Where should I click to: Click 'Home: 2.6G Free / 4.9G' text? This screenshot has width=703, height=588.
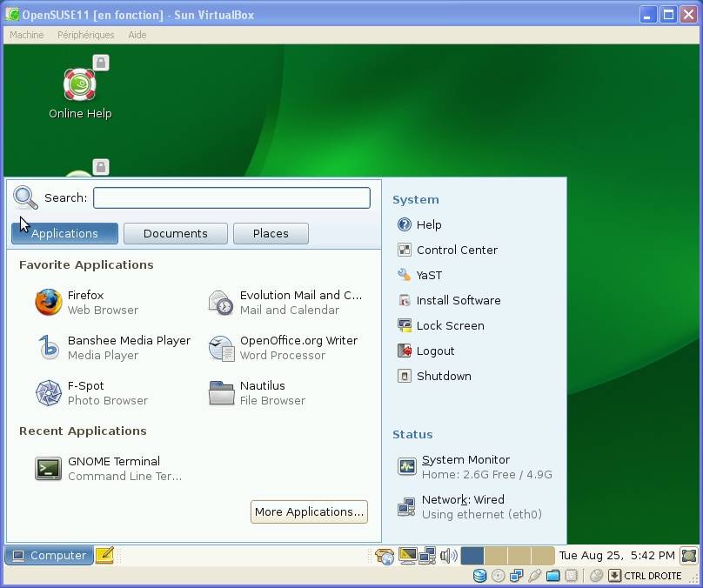[x=487, y=475]
